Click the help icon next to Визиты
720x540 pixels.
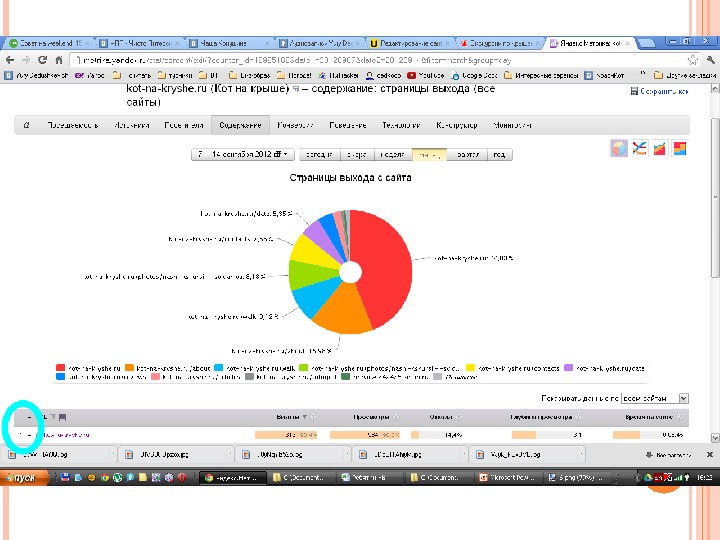pyautogui.click(x=313, y=417)
